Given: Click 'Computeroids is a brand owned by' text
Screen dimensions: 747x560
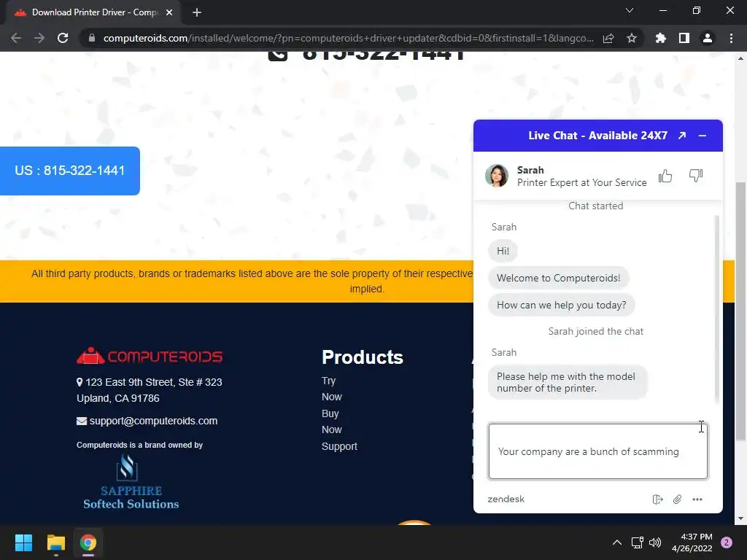Looking at the screenshot, I should click(139, 445).
